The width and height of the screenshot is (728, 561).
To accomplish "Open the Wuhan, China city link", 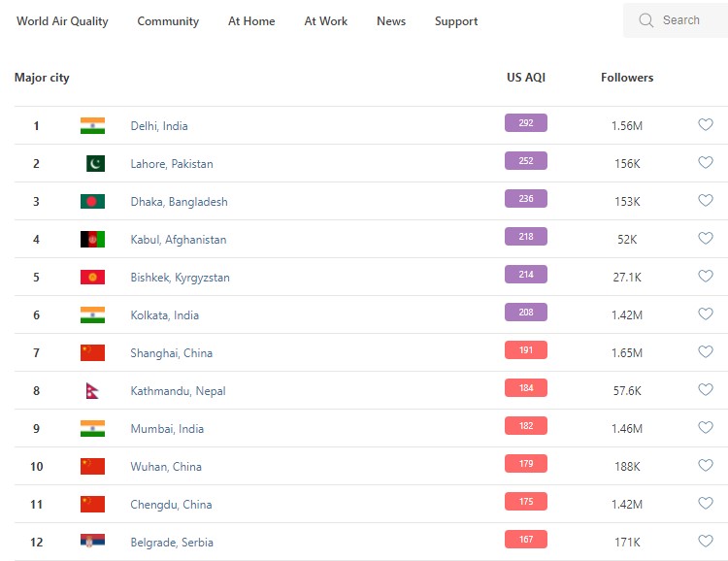I will click(166, 467).
